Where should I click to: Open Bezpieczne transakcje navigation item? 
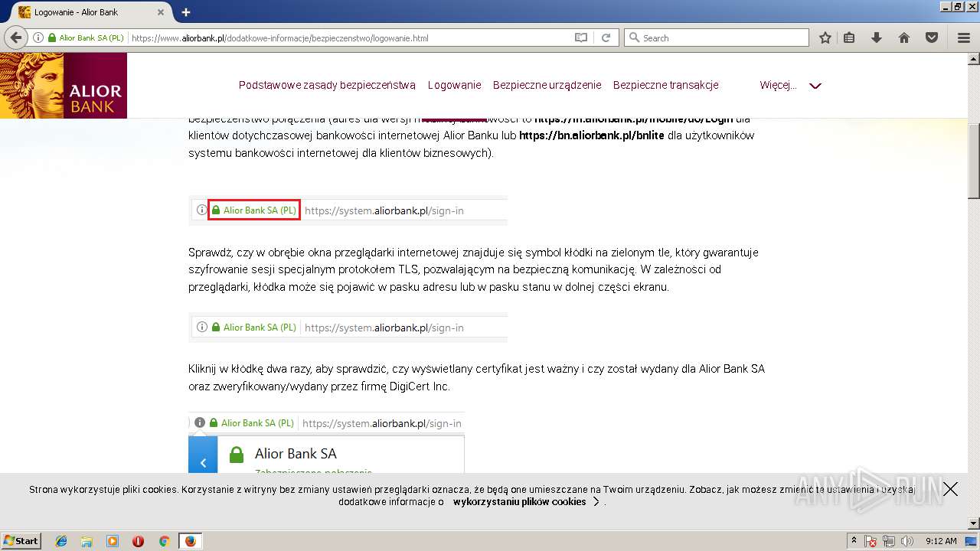pyautogui.click(x=666, y=85)
